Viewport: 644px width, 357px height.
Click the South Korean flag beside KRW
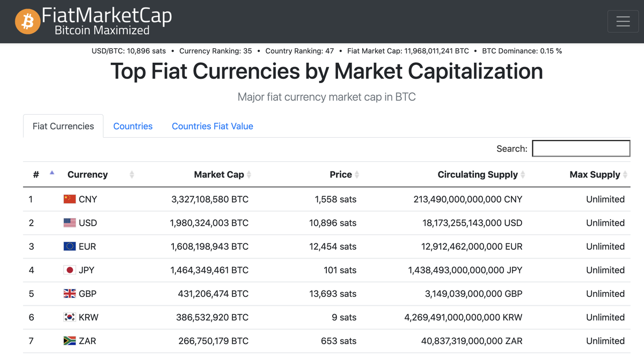click(70, 317)
